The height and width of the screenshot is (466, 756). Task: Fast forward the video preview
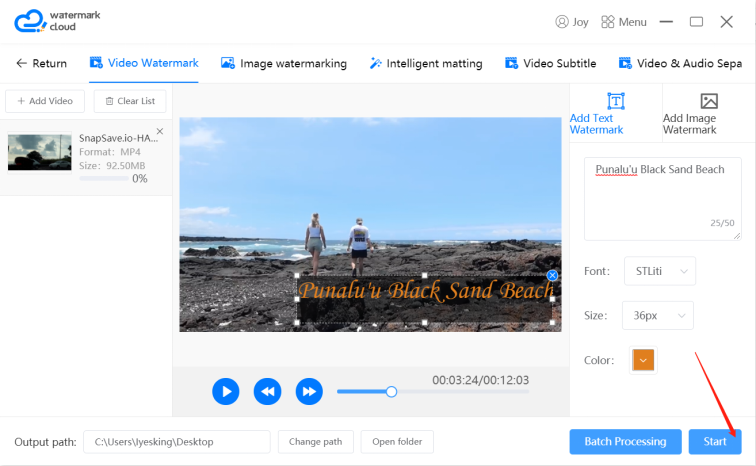pos(309,391)
